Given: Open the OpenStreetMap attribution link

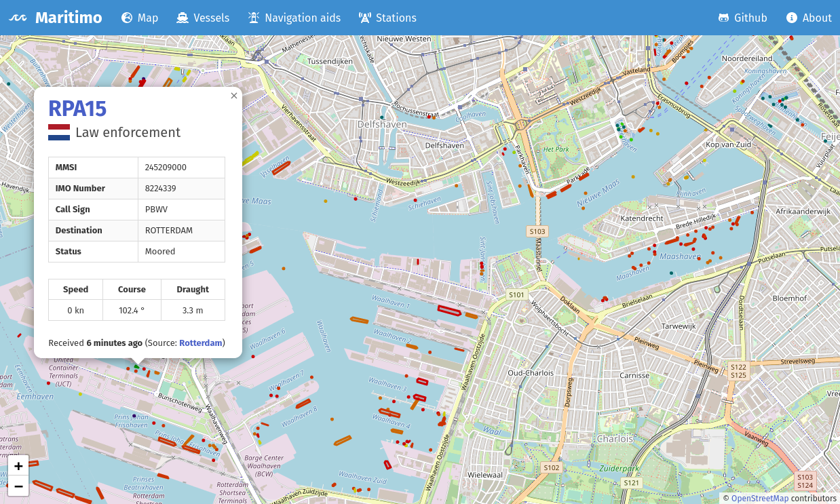Looking at the screenshot, I should (759, 499).
